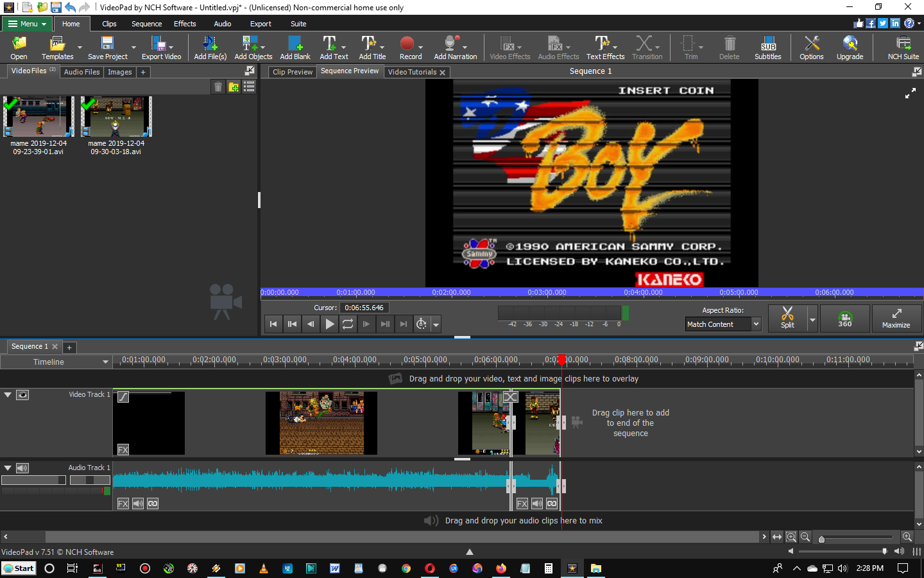This screenshot has height=578, width=924.
Task: Toggle Video Track 1 visibility eye
Action: click(22, 395)
